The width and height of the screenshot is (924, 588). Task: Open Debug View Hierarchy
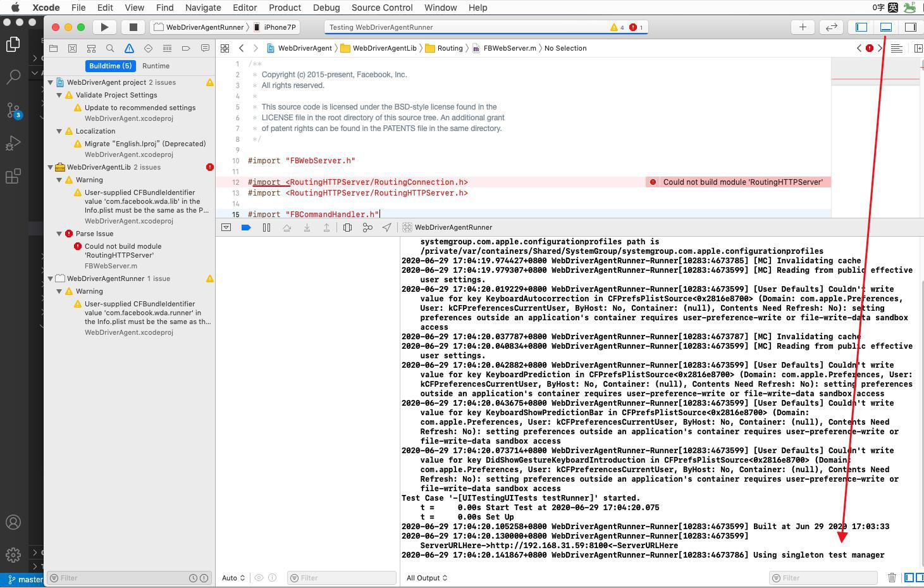click(347, 227)
